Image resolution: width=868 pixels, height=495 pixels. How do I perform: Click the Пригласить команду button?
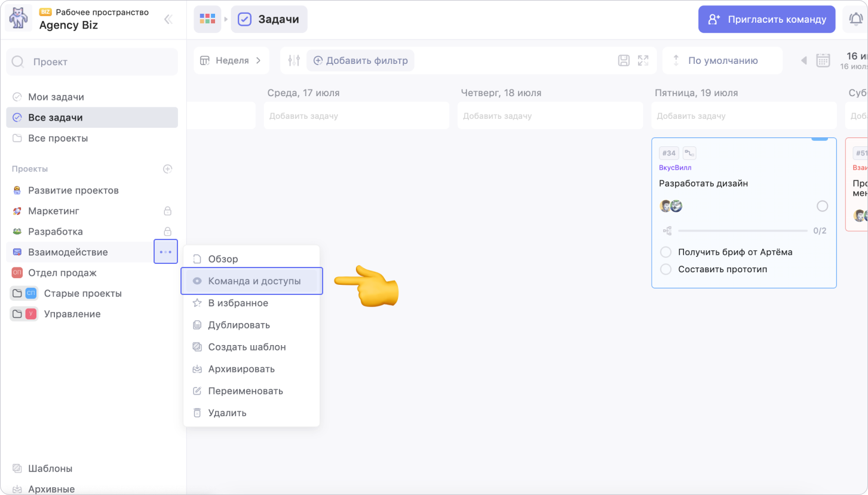766,19
